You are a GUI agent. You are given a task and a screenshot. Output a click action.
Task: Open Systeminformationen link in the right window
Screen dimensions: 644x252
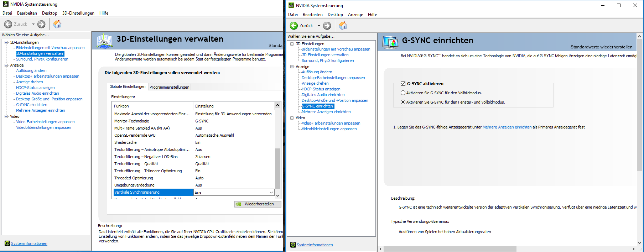(315, 245)
